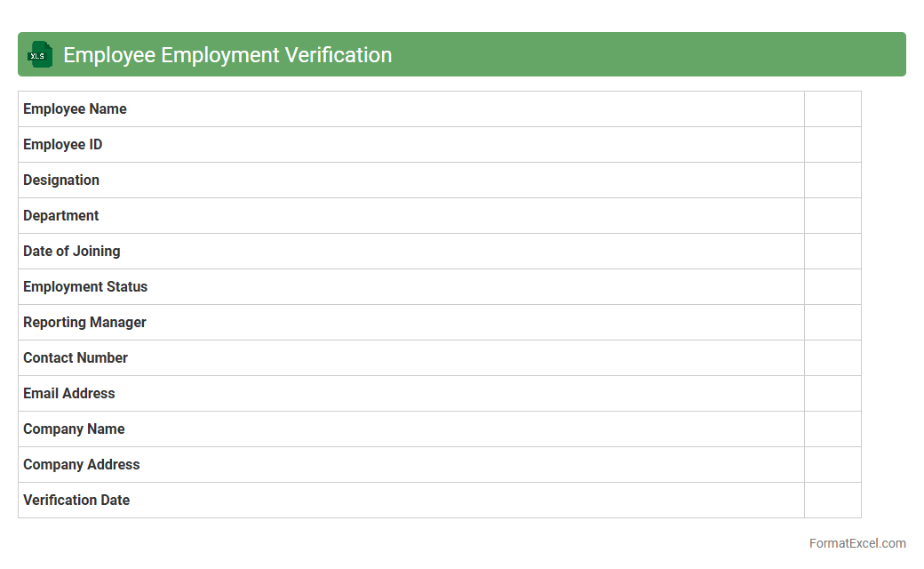Select the Employee Name row label
The width and height of the screenshot is (924, 569).
pyautogui.click(x=75, y=109)
